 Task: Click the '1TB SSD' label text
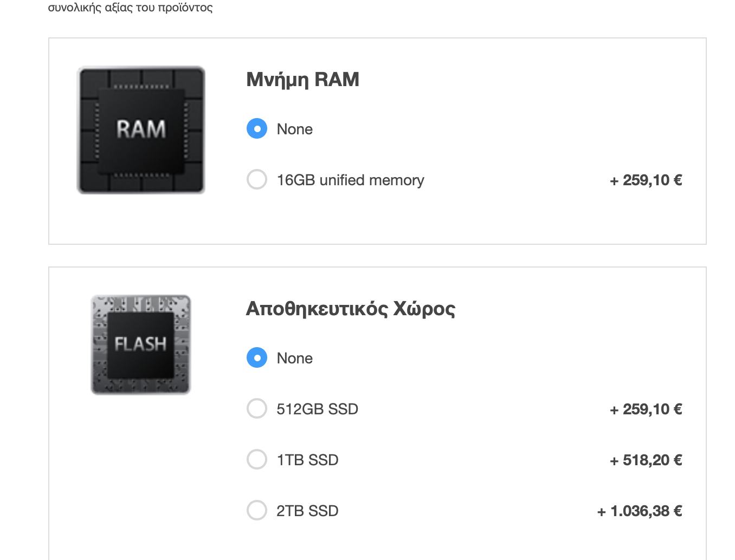[x=307, y=460]
